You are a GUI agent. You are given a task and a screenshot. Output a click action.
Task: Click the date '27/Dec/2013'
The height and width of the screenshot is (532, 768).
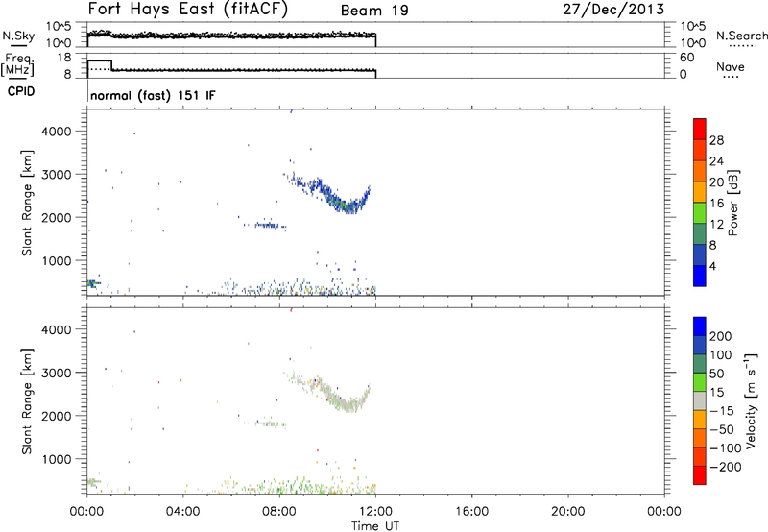(x=613, y=10)
